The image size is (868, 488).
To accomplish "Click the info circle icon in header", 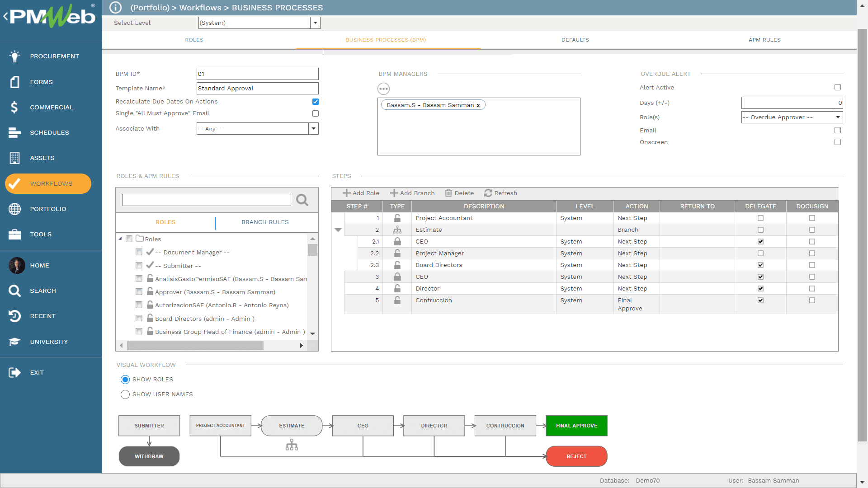I will click(x=116, y=8).
